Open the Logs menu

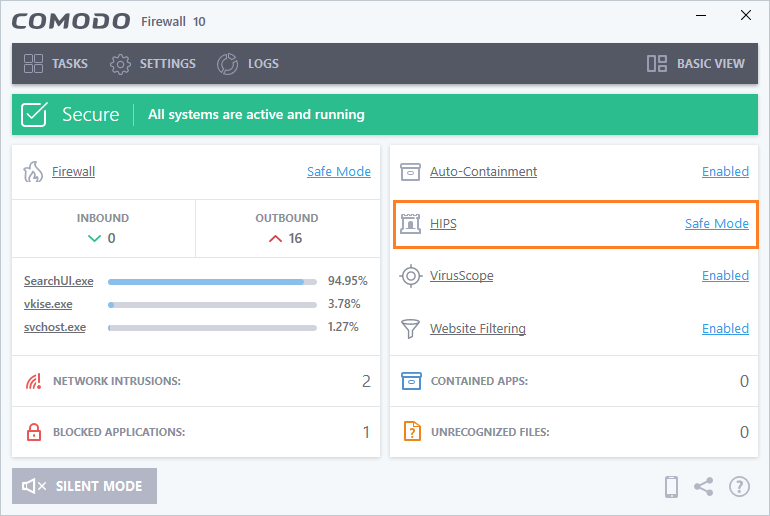point(248,63)
